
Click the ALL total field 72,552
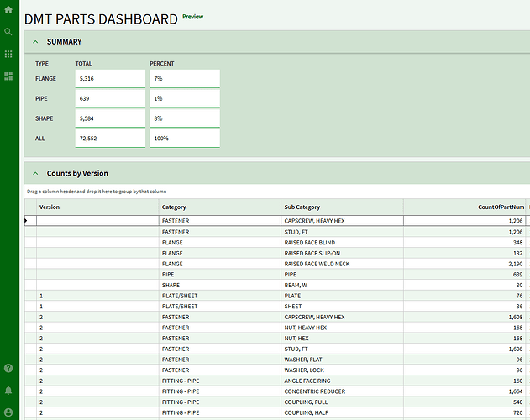click(x=110, y=139)
